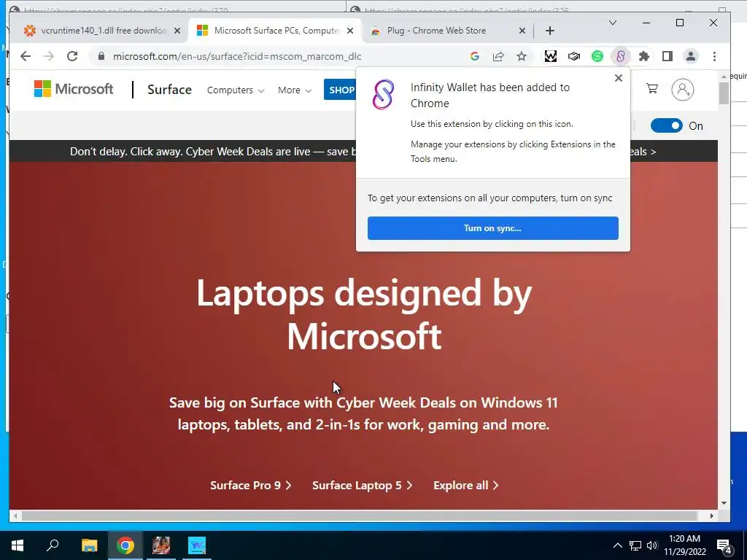Open the Chrome profile avatar icon
The width and height of the screenshot is (747, 560).
pos(691,56)
